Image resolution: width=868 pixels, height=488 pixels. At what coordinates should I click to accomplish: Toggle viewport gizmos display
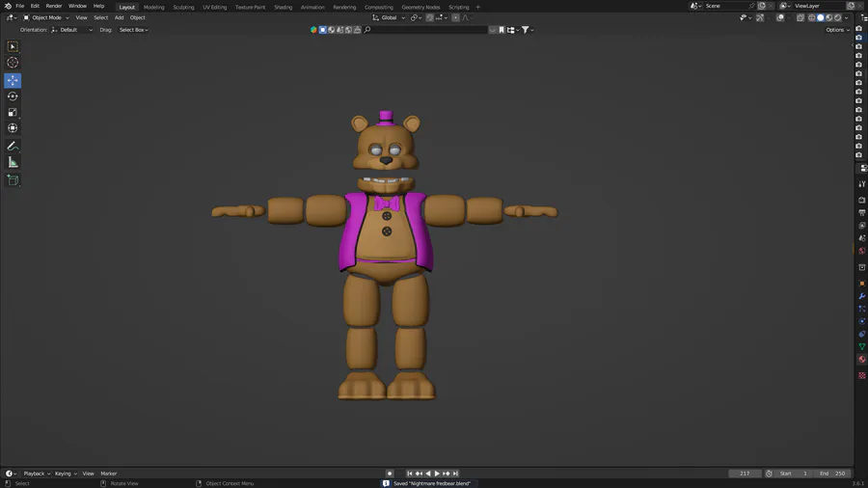tap(760, 17)
